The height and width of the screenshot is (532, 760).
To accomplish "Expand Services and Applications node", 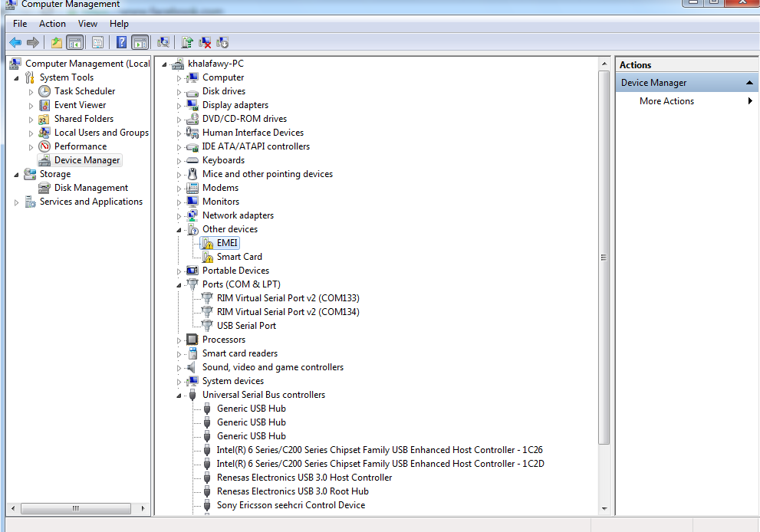I will click(16, 202).
